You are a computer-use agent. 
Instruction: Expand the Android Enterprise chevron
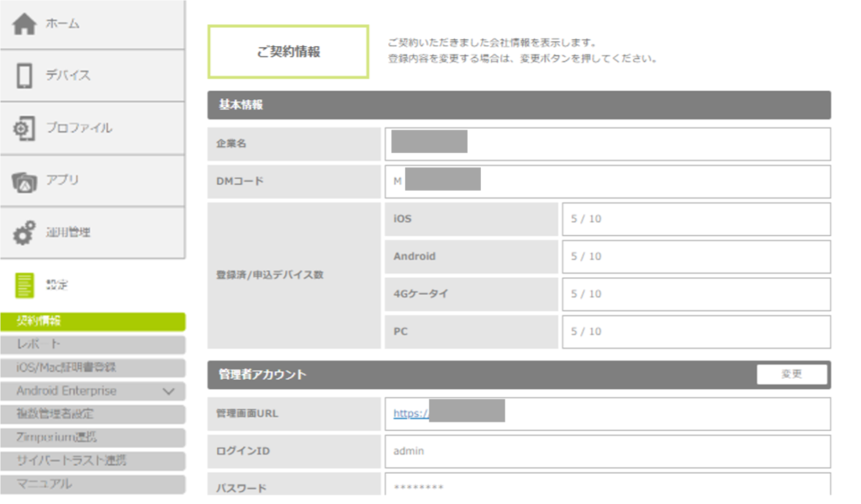tap(168, 391)
